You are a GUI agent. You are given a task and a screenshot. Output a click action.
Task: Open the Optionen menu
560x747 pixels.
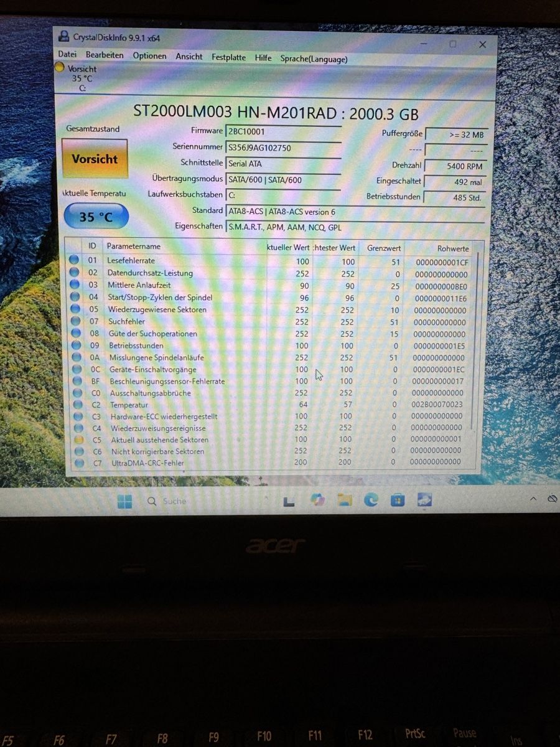click(x=149, y=56)
